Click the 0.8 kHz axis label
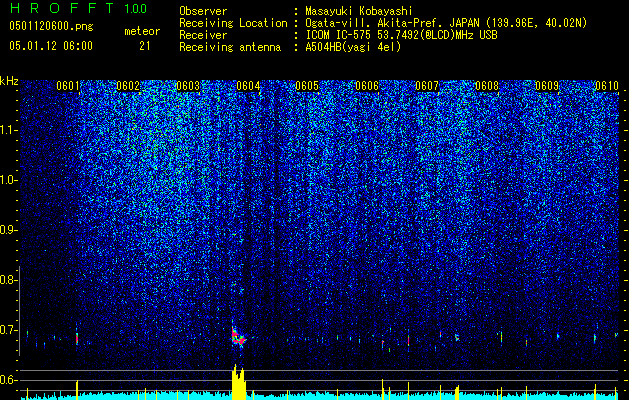Image resolution: width=629 pixels, height=400 pixels. point(9,280)
